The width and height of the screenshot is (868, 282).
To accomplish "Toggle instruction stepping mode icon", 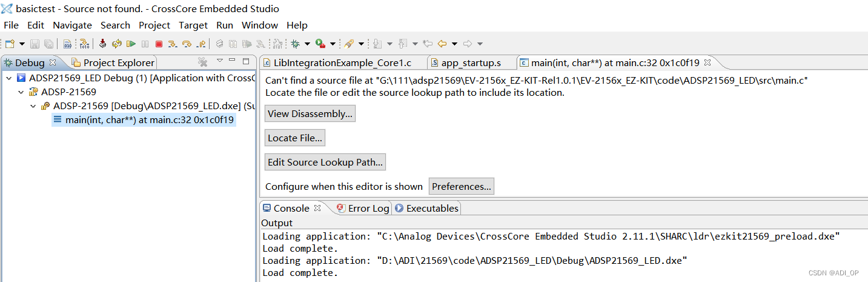I will point(84,44).
